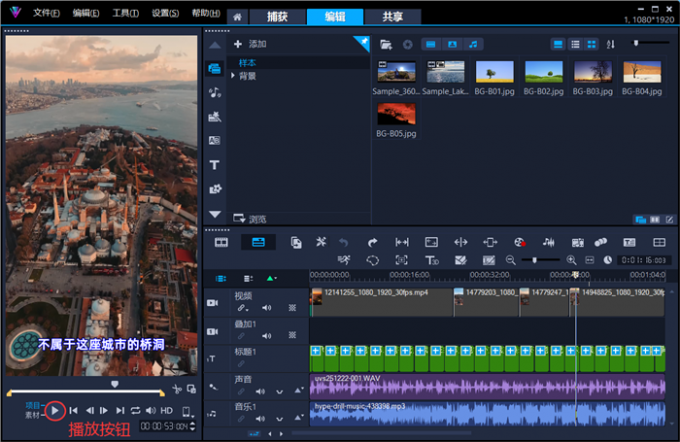Toggle the repeat loop playback button
This screenshot has height=442, width=680.
[x=136, y=410]
